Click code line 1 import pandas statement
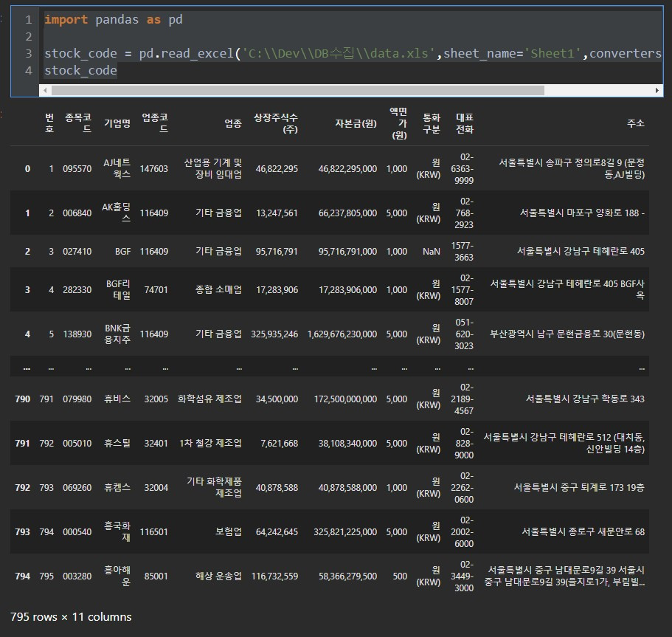Screen dimensions: 672x637 [114, 20]
